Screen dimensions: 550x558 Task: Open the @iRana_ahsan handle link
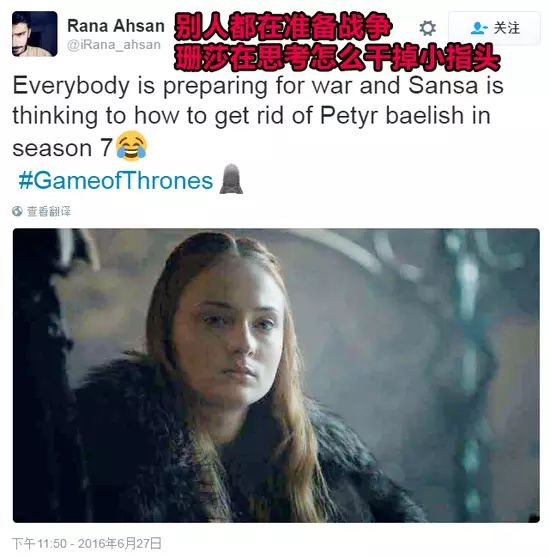point(114,45)
